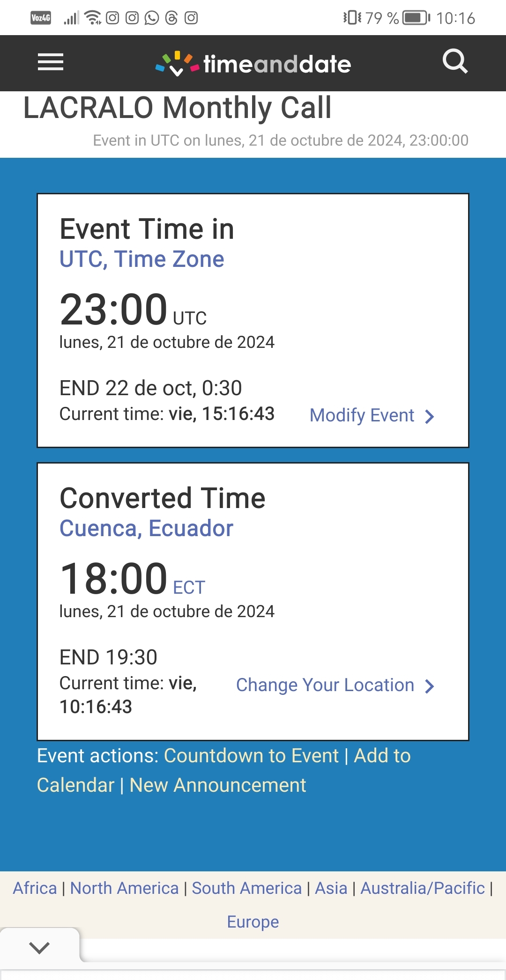
Task: Click the timeanddate logo
Action: (x=253, y=64)
